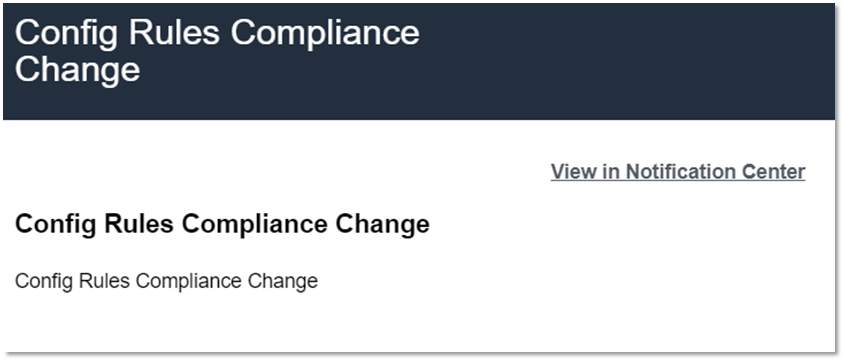Click the empty white area below the paragraph
This screenshot has height=361, width=844.
[x=419, y=325]
